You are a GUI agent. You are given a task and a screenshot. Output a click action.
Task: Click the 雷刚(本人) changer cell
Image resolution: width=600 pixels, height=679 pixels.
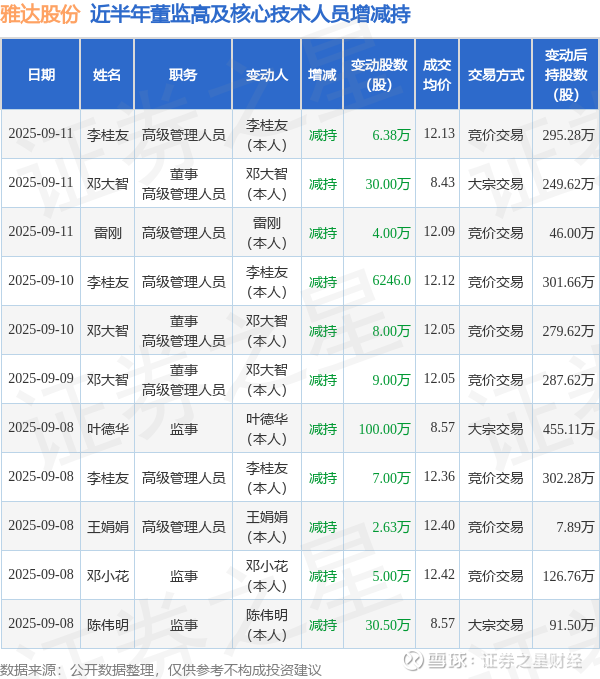267,233
